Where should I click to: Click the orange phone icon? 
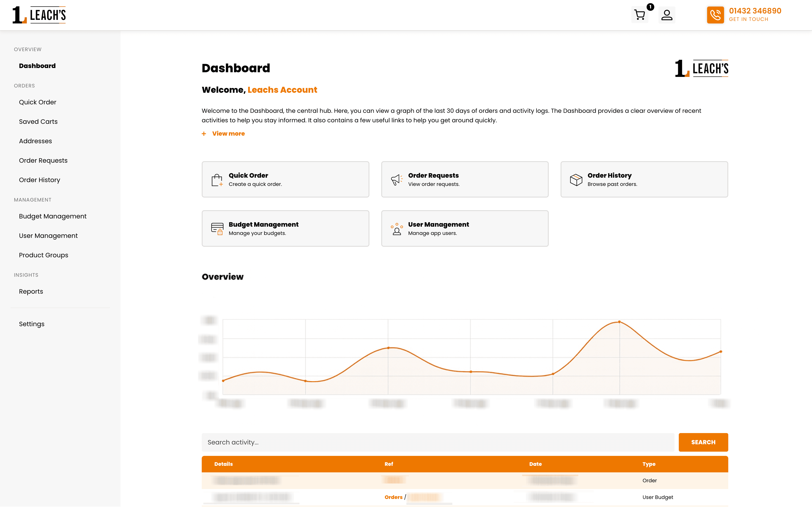715,15
